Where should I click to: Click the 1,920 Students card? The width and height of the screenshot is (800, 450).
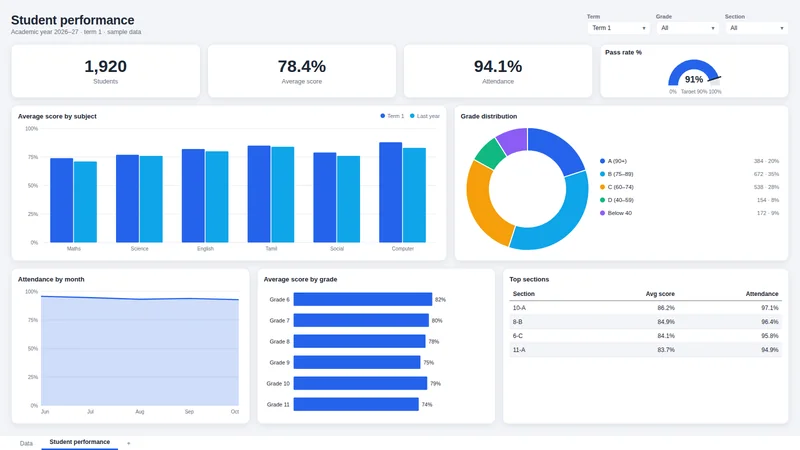coord(106,71)
